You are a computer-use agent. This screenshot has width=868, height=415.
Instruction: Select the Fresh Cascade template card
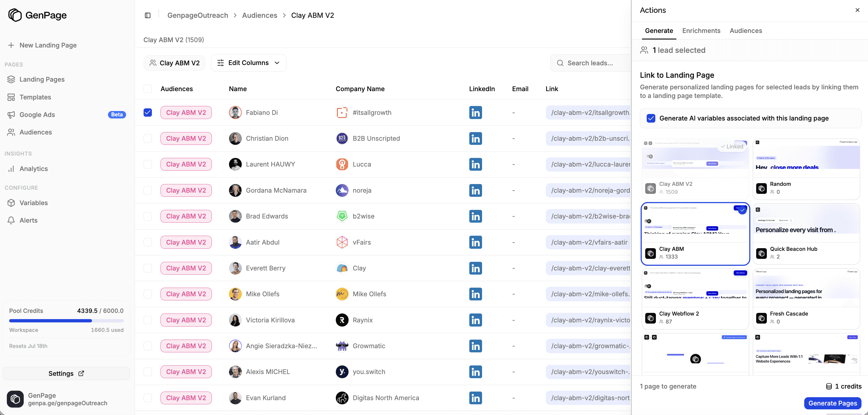pos(806,299)
